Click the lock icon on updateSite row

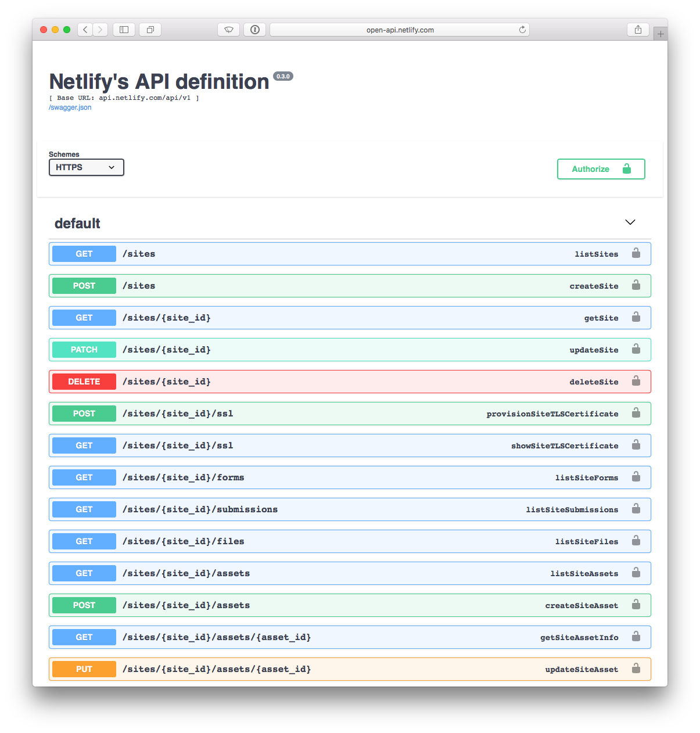click(x=636, y=349)
